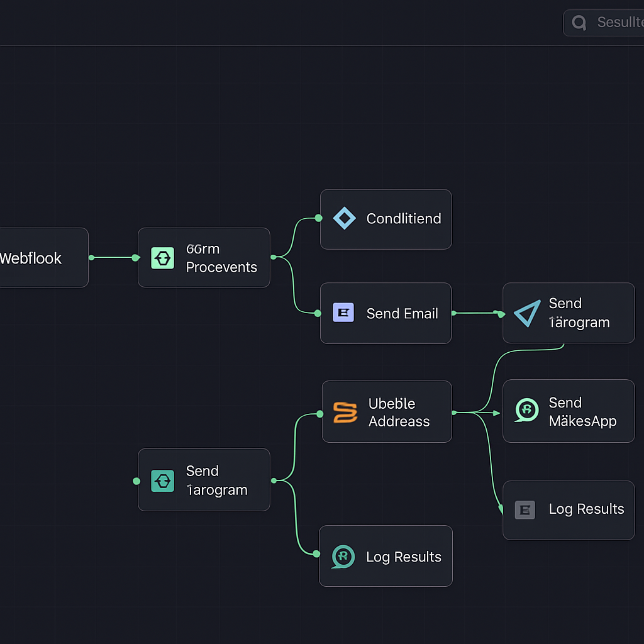This screenshot has height=644, width=644.
Task: Click the Send MäkesApp label
Action: (x=582, y=411)
